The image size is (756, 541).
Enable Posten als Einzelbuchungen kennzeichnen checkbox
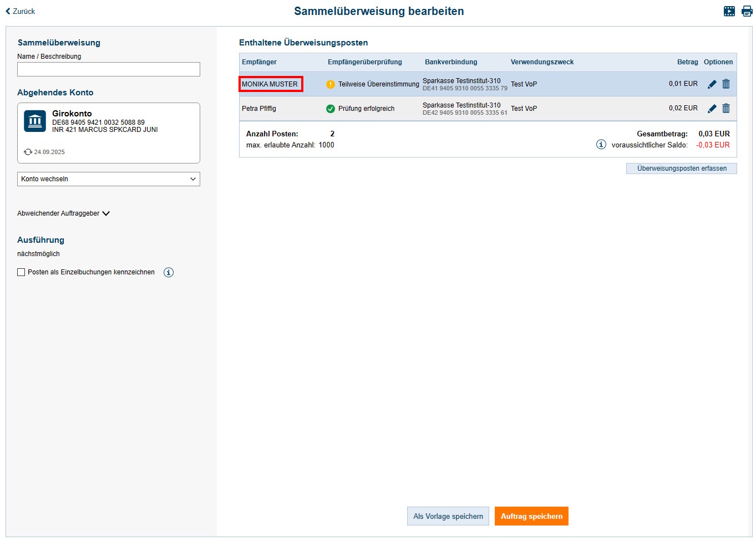pos(21,272)
